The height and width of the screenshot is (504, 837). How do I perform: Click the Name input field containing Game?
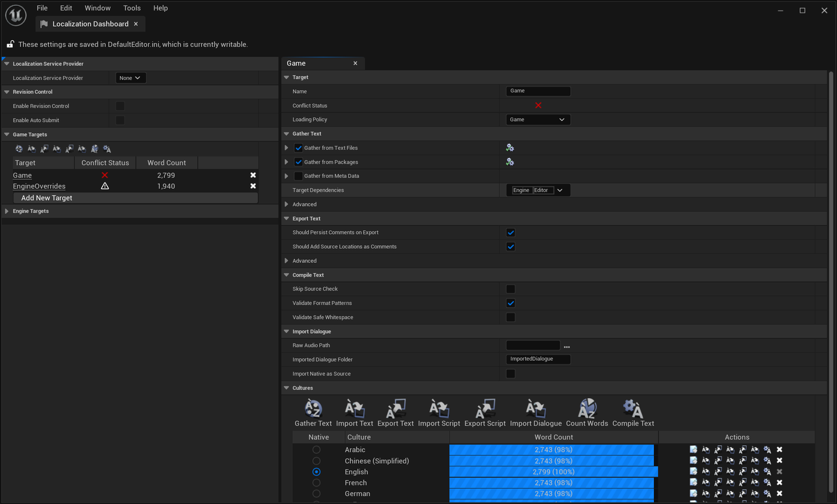pyautogui.click(x=538, y=91)
